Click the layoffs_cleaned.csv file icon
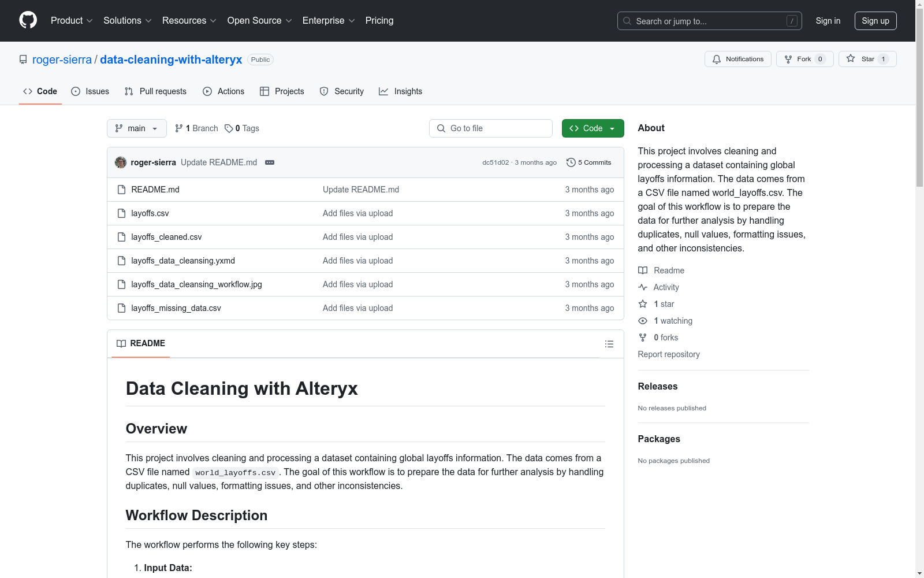 (121, 237)
